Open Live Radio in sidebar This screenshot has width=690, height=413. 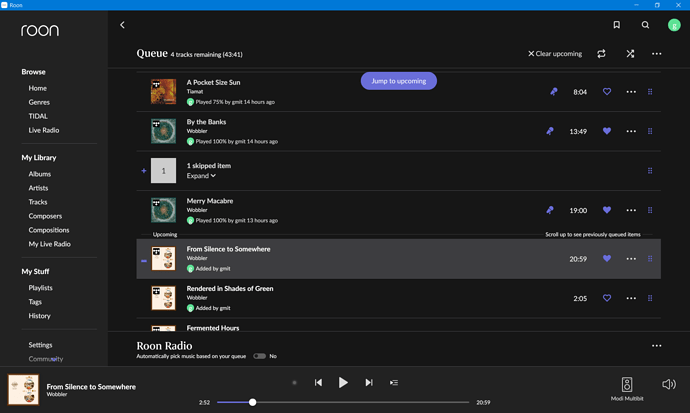tap(44, 130)
